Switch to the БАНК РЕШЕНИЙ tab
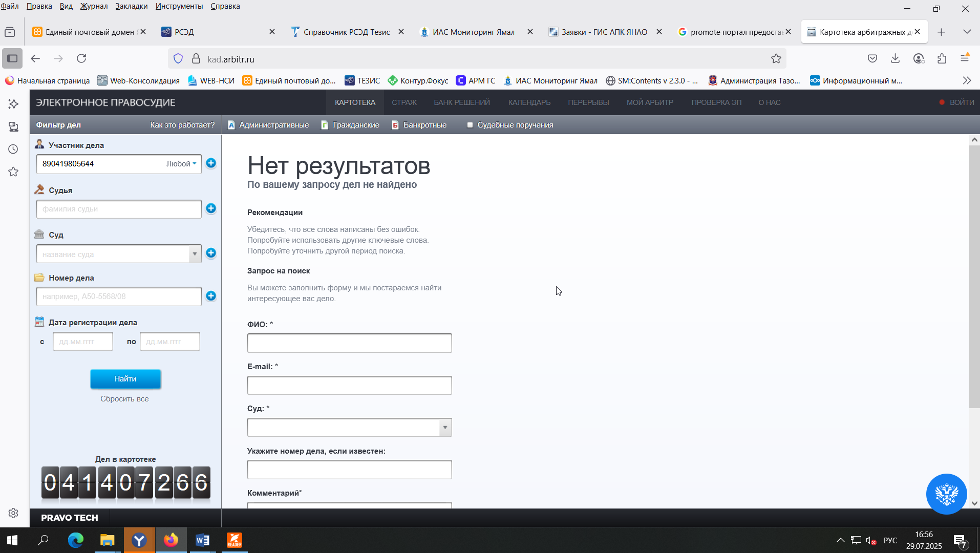Image resolution: width=980 pixels, height=553 pixels. tap(462, 102)
